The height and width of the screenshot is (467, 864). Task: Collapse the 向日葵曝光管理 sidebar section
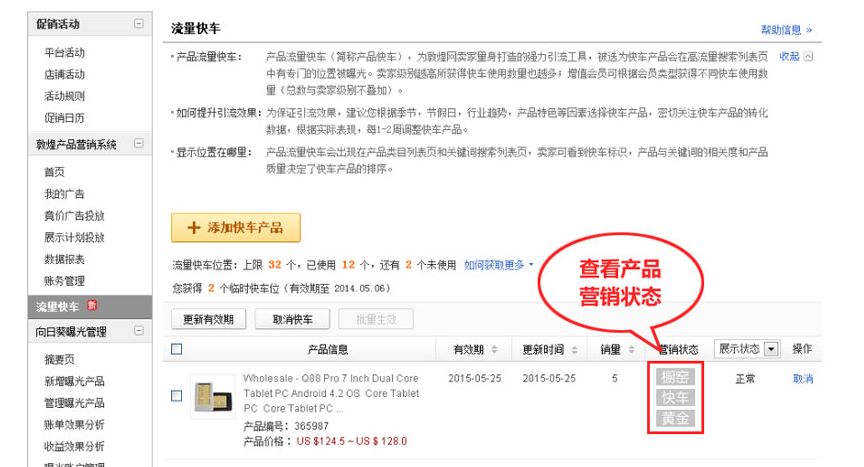point(139,330)
